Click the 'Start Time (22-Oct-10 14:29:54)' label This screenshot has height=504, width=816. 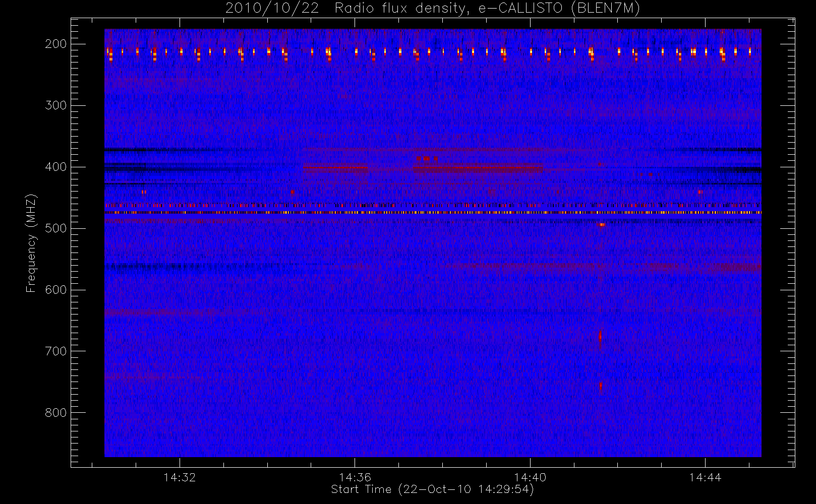[432, 489]
